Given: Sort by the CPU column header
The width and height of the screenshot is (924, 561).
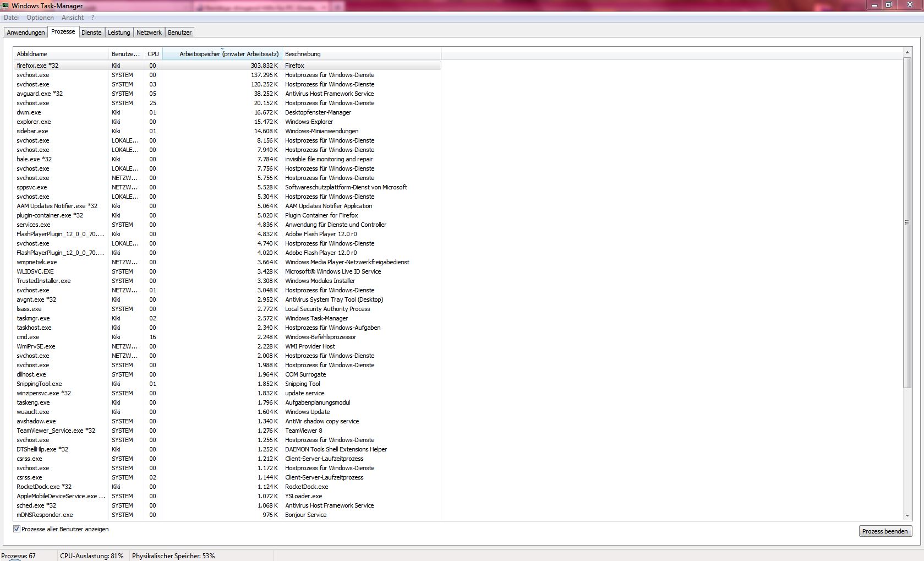Looking at the screenshot, I should pos(153,54).
